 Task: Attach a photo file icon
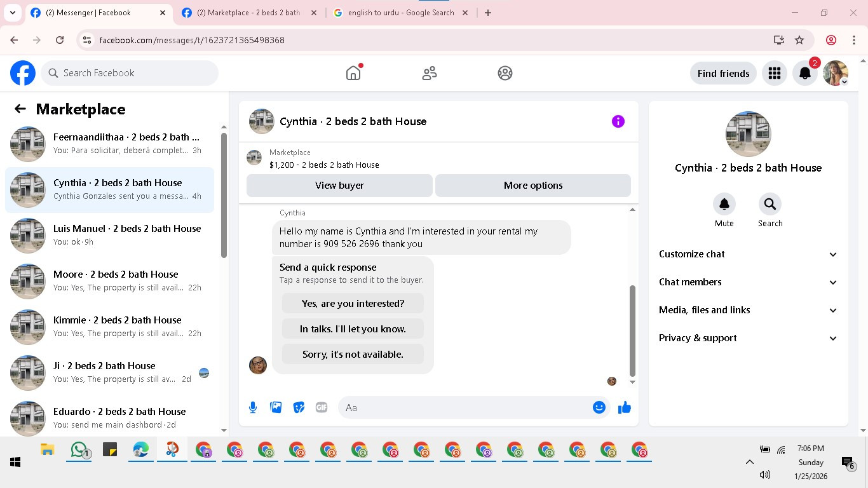[276, 407]
